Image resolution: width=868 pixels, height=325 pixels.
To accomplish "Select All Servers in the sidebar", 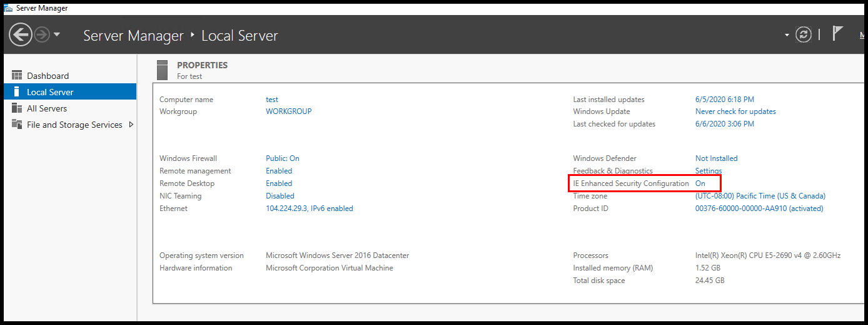I will [46, 108].
